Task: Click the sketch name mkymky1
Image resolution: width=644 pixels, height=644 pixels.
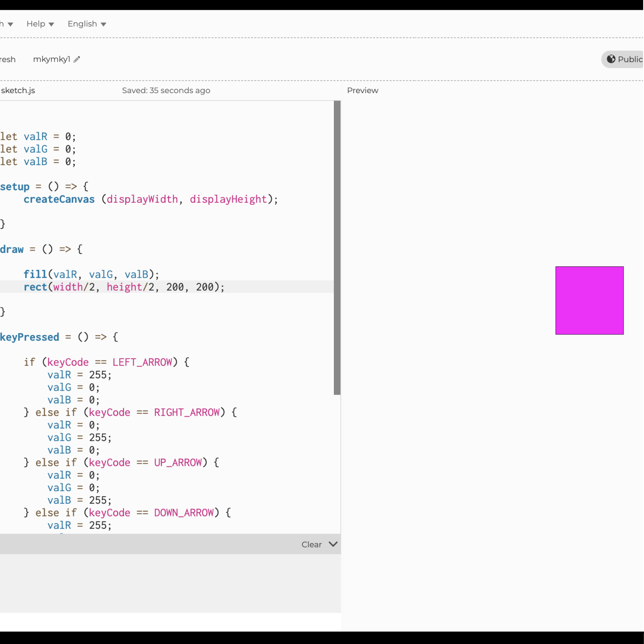Action: (51, 59)
